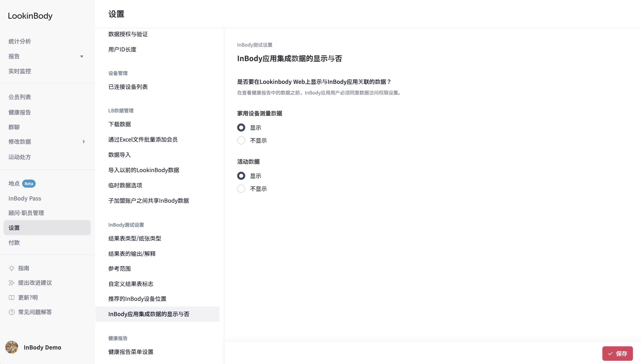Open 结果表类型/纸张类型 settings
This screenshot has height=364, width=641.
tap(135, 239)
